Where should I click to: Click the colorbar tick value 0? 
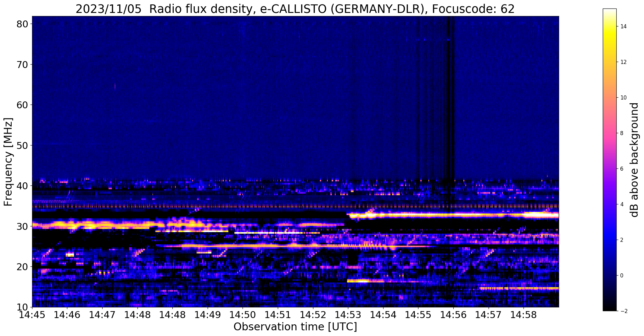(x=621, y=276)
